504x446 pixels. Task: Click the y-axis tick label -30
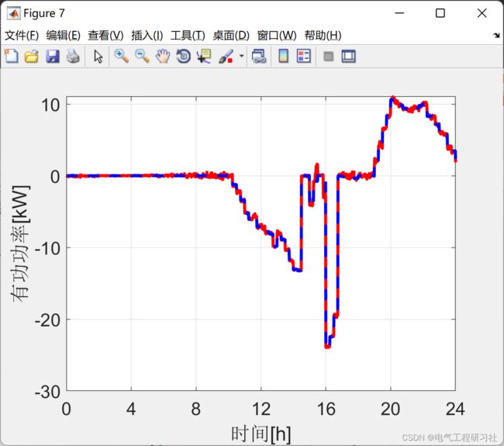pyautogui.click(x=47, y=392)
